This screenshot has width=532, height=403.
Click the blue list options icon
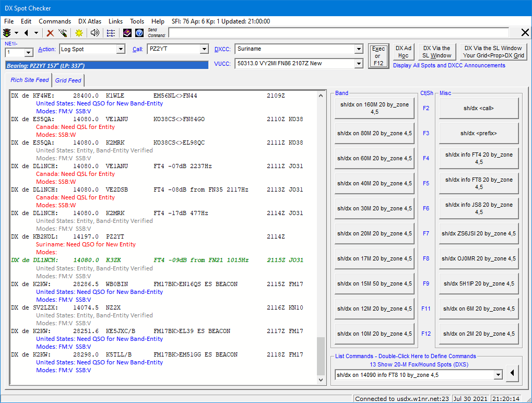point(111,33)
